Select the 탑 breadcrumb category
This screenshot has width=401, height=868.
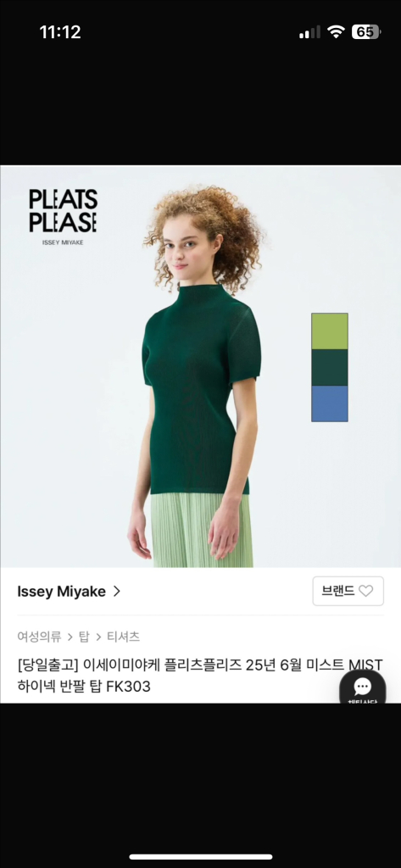point(84,637)
